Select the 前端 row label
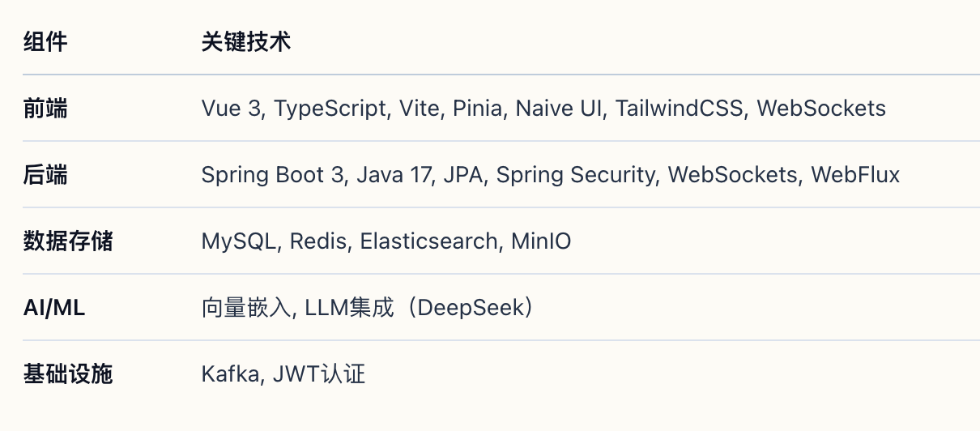The width and height of the screenshot is (980, 431). [45, 109]
